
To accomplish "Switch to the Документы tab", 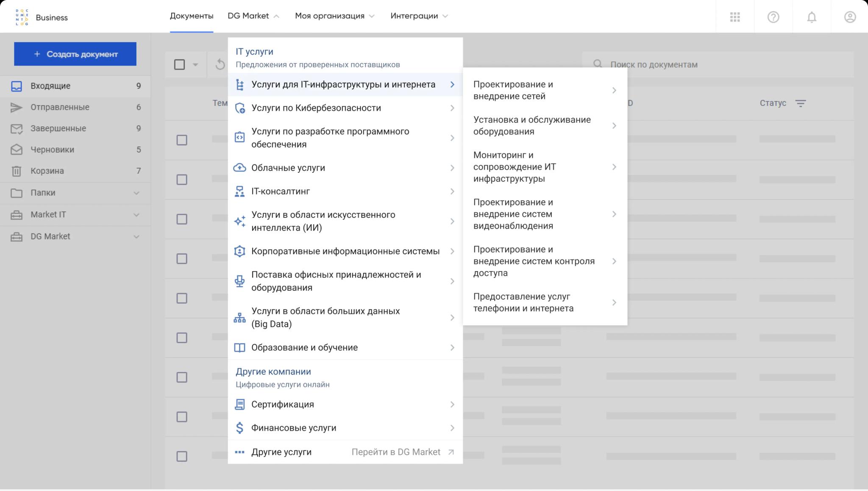I will (x=192, y=16).
